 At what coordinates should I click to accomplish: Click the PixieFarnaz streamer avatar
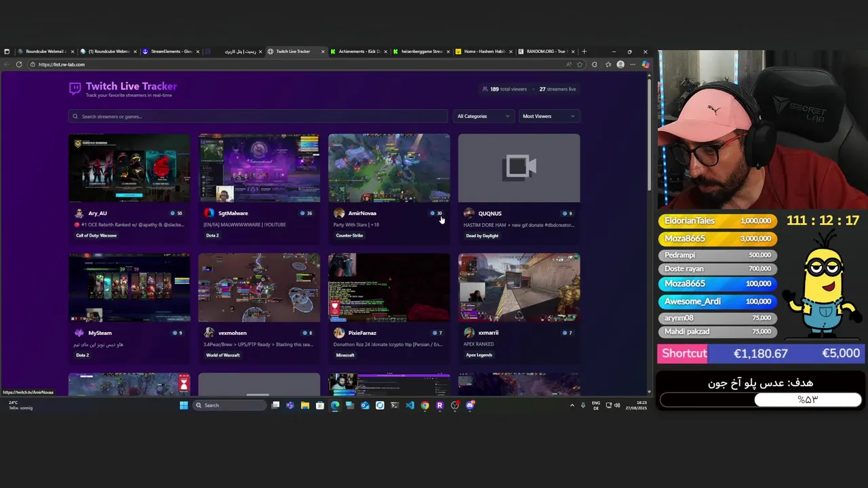[339, 333]
